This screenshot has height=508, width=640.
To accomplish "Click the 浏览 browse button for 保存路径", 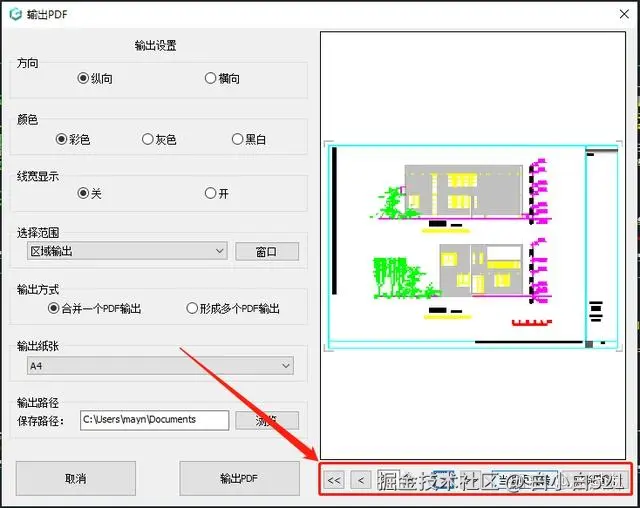I will coord(267,420).
